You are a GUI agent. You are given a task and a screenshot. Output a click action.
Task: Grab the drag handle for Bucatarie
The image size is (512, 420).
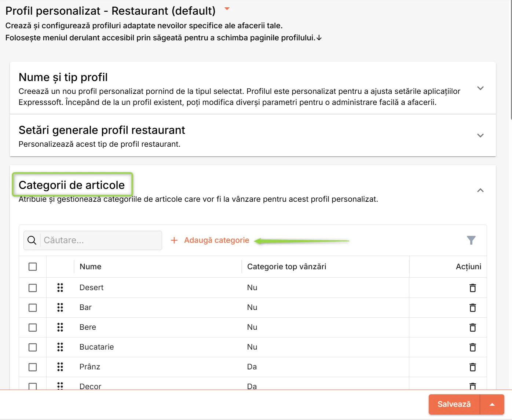pos(60,347)
